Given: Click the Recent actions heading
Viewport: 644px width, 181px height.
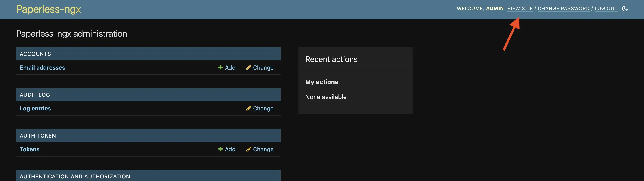Looking at the screenshot, I should coord(331,59).
